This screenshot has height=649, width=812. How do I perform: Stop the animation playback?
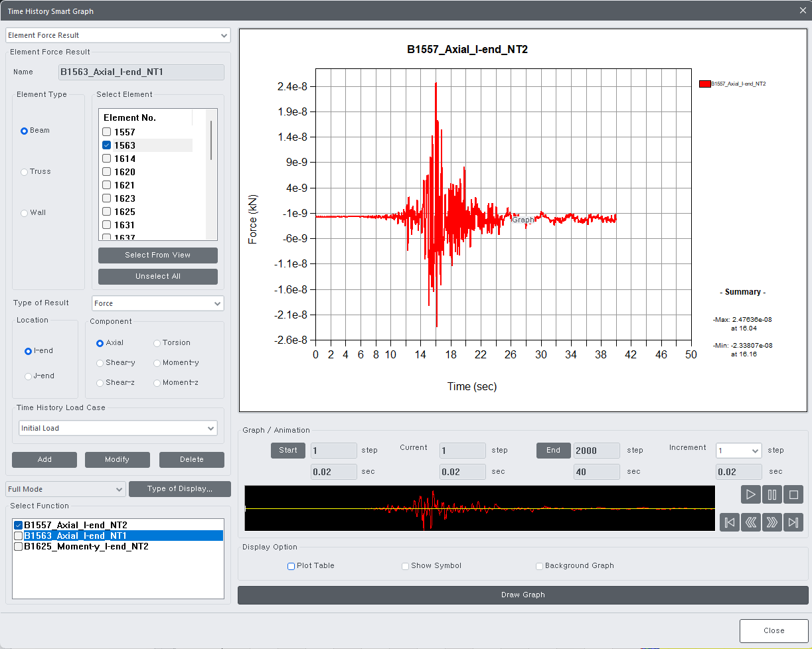pos(793,494)
